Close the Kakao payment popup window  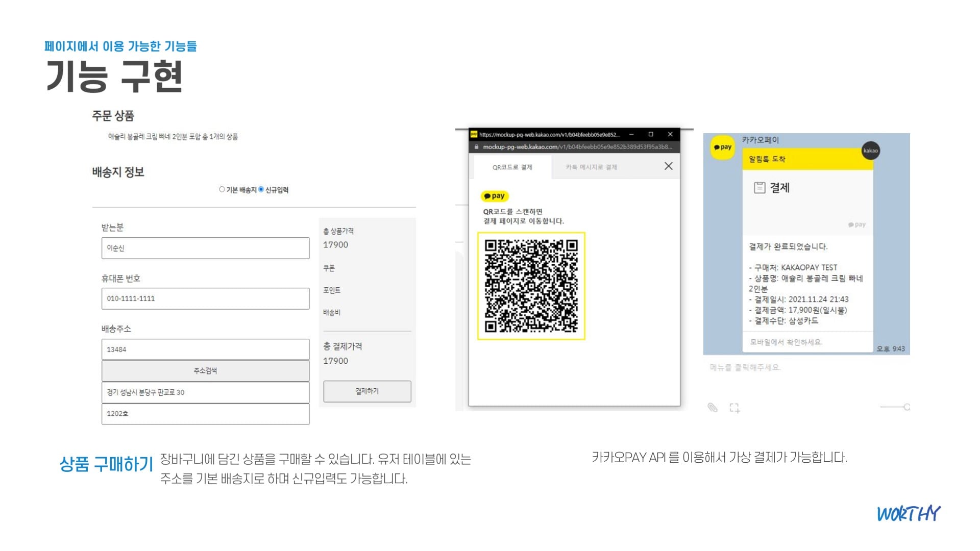point(670,134)
